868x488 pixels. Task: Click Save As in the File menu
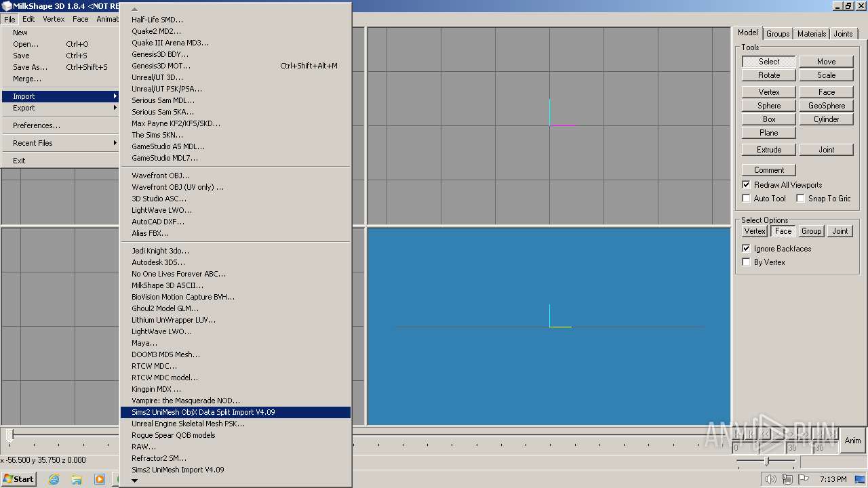(60, 67)
